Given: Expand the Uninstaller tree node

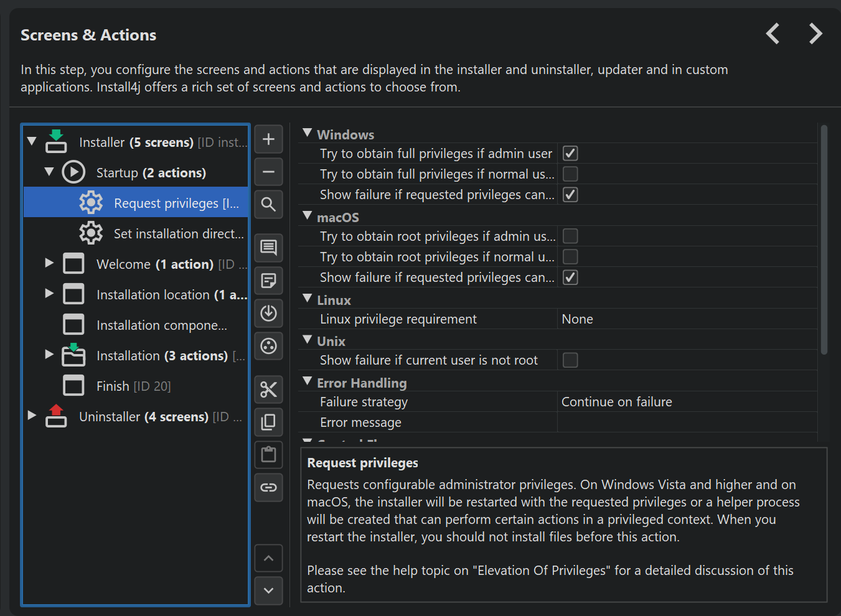Looking at the screenshot, I should click(x=32, y=416).
